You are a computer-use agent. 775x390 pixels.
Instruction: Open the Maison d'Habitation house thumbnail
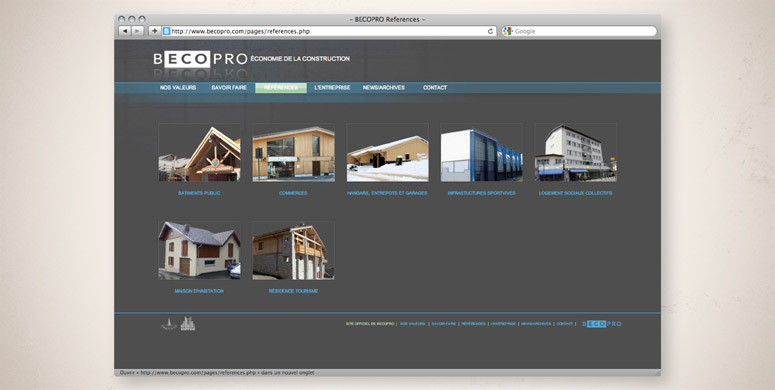[x=199, y=250]
